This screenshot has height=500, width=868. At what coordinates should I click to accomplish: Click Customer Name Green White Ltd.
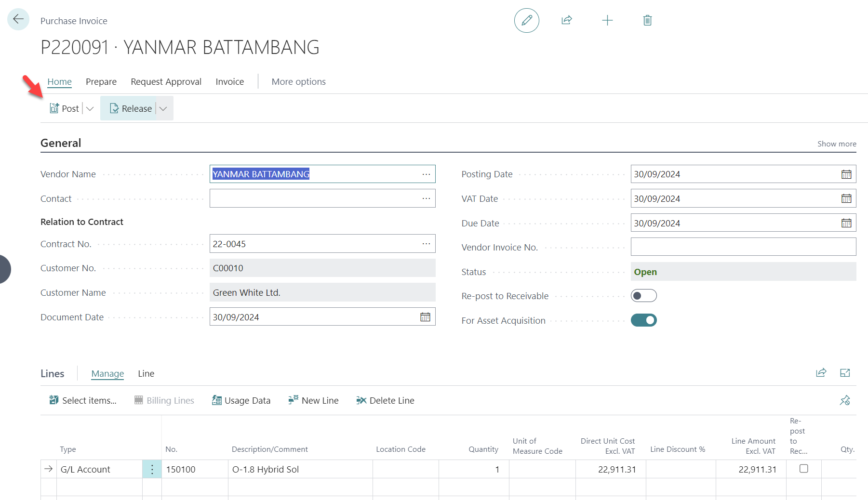click(322, 292)
